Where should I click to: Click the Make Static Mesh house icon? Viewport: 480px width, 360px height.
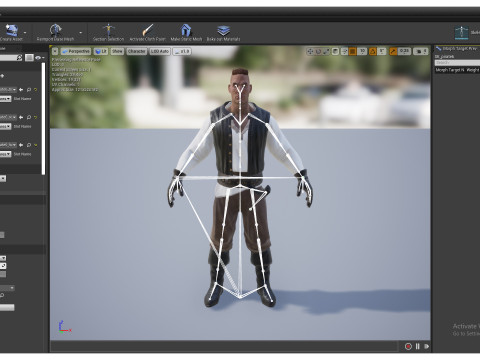pyautogui.click(x=186, y=30)
